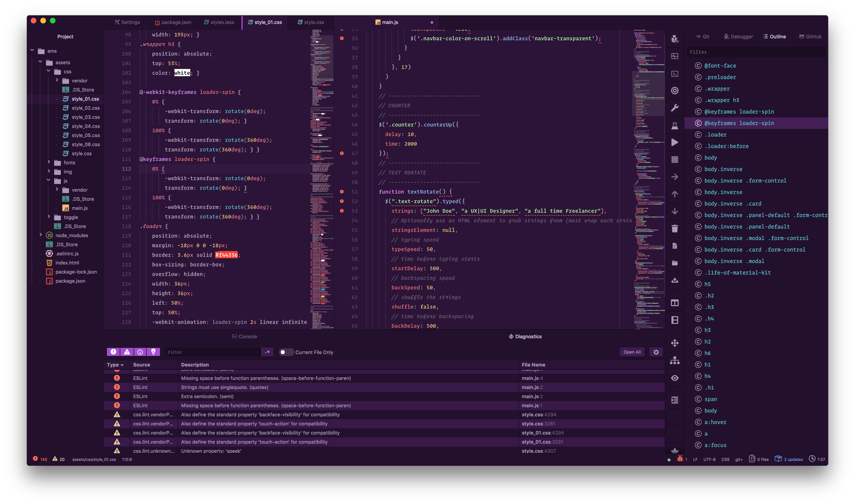The image size is (855, 504).
Task: Click the 2 updates status link
Action: (793, 459)
